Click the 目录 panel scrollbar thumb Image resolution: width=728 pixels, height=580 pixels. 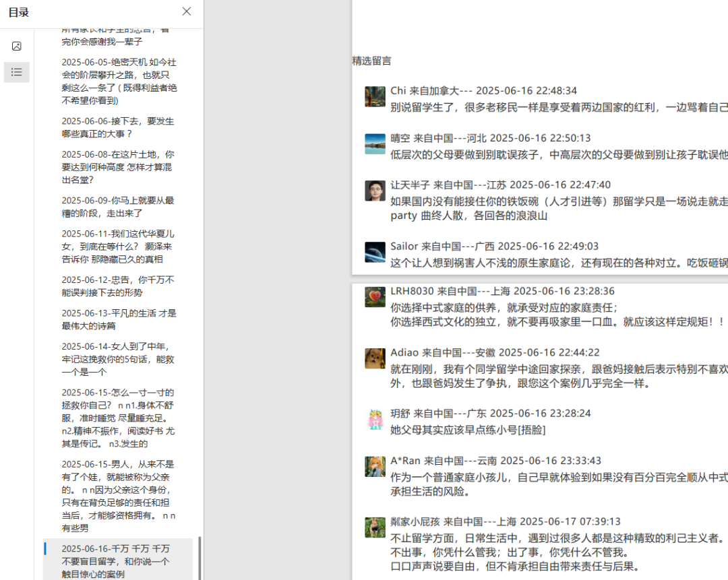tap(200, 558)
